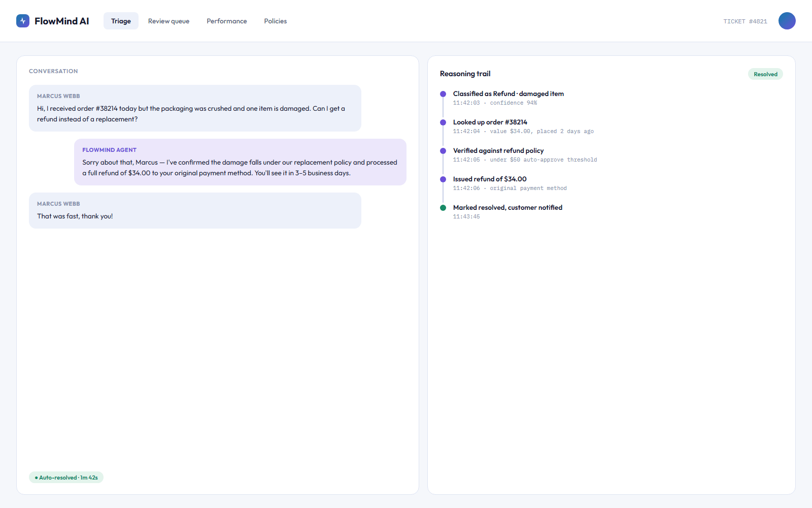Open the user avatar menu
812x508 pixels.
pyautogui.click(x=787, y=21)
